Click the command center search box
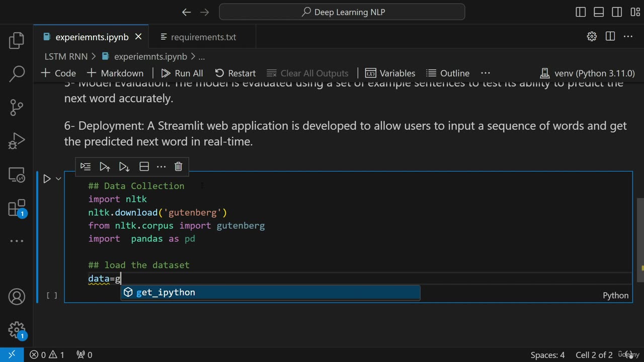 pyautogui.click(x=342, y=12)
